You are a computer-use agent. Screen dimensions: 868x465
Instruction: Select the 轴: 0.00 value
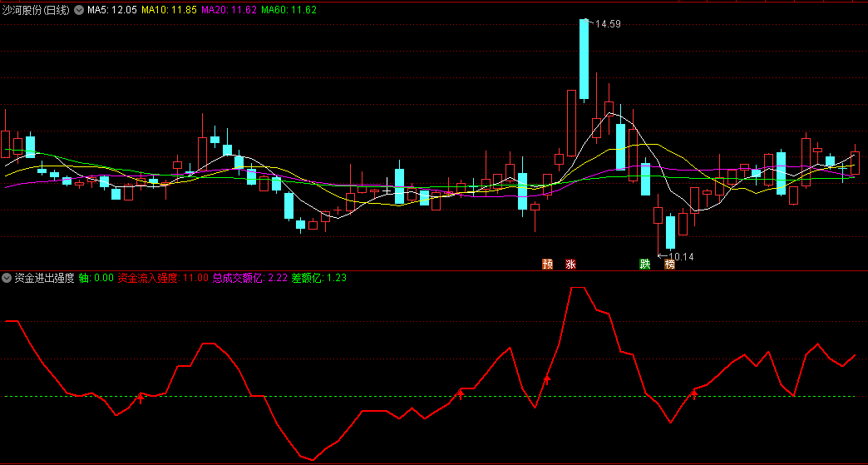[x=96, y=278]
